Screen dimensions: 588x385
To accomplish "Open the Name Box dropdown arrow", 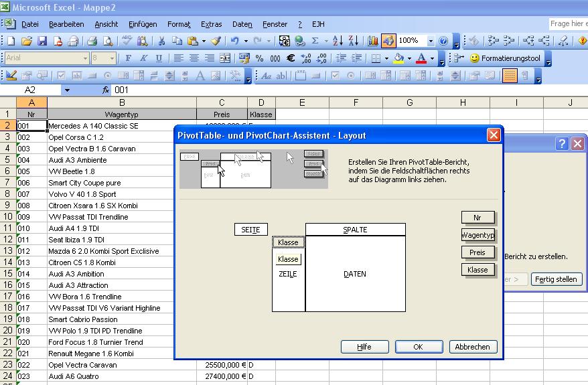I will 67,90.
